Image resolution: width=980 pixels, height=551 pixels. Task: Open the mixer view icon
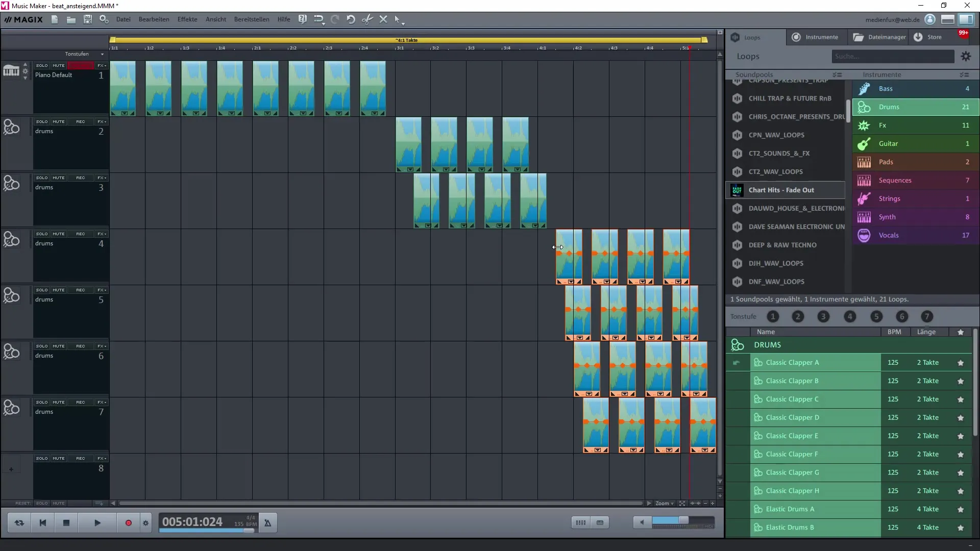pos(581,522)
